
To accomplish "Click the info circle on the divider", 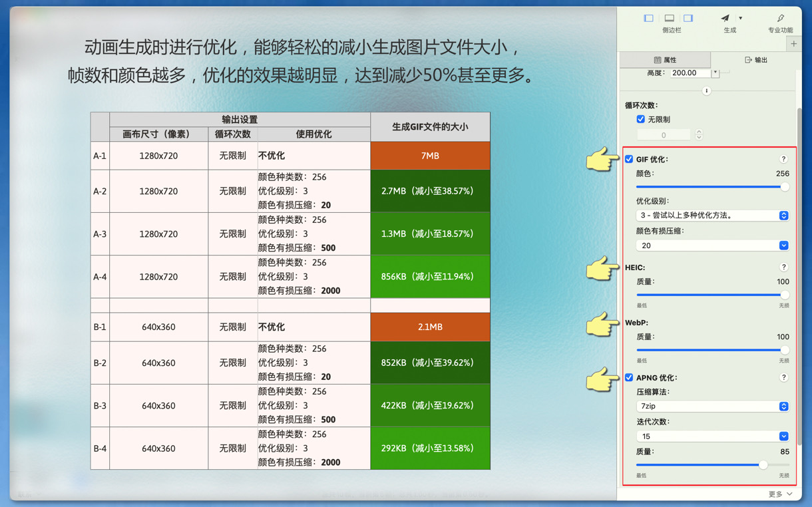I will click(707, 91).
